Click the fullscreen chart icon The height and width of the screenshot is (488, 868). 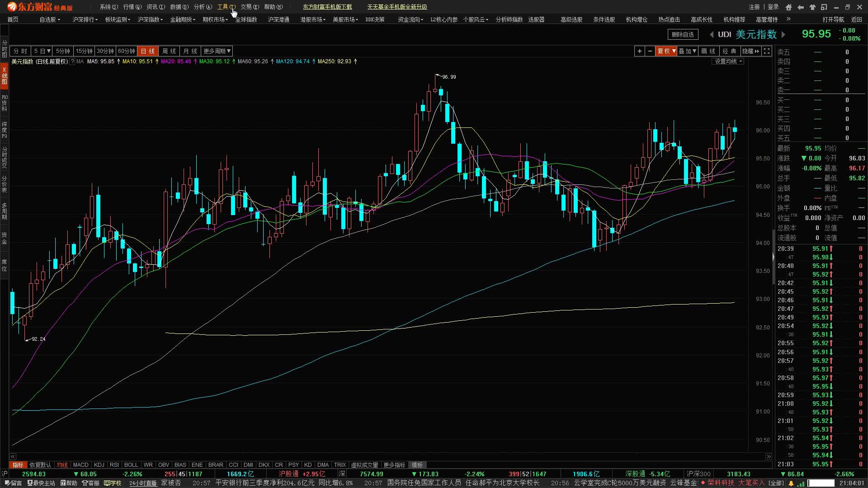coord(767,51)
